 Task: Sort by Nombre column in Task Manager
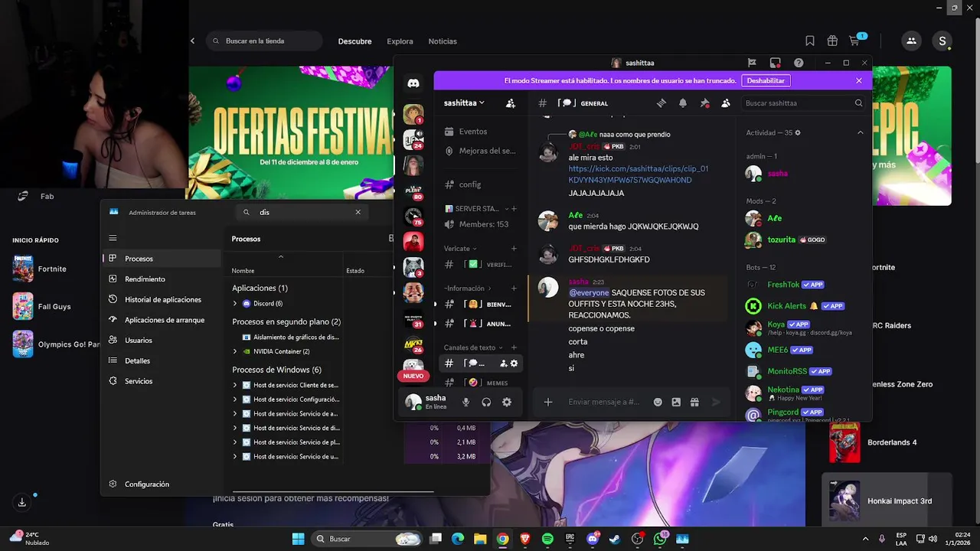(x=243, y=271)
